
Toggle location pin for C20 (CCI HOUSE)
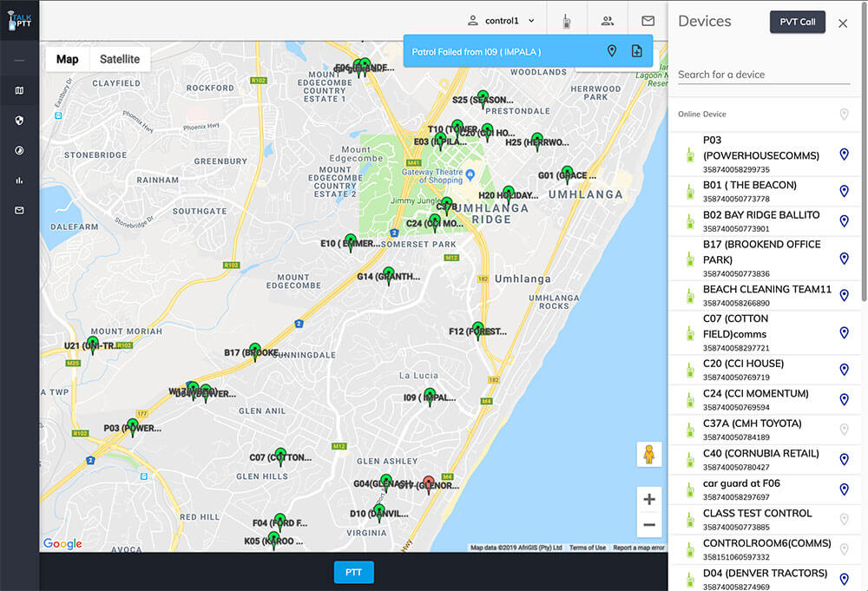pos(844,370)
